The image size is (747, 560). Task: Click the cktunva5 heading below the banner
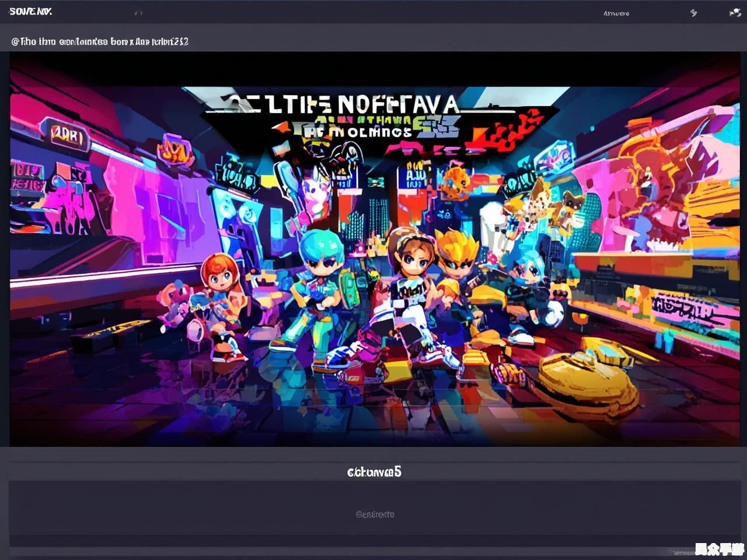(x=373, y=471)
